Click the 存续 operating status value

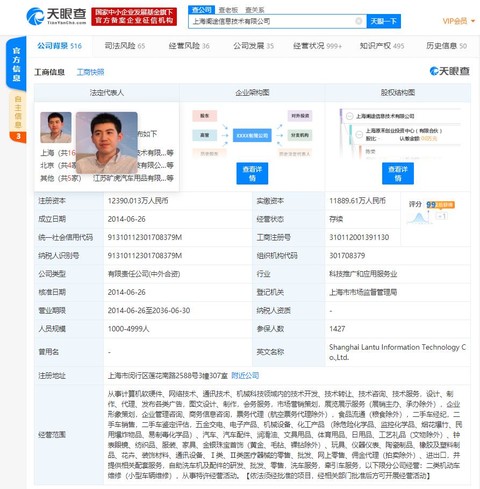pos(336,219)
